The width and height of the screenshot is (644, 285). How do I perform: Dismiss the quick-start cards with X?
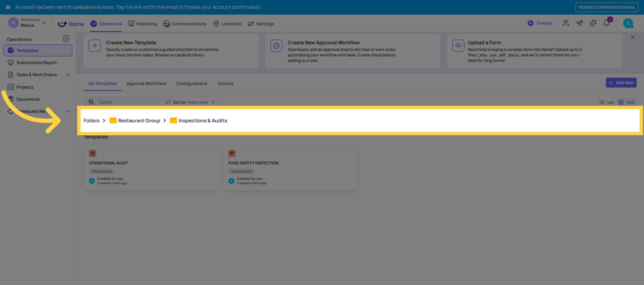pos(633,37)
